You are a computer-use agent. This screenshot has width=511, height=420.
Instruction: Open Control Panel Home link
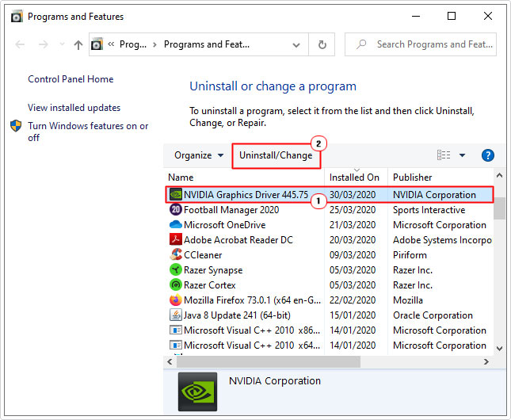[x=71, y=79]
